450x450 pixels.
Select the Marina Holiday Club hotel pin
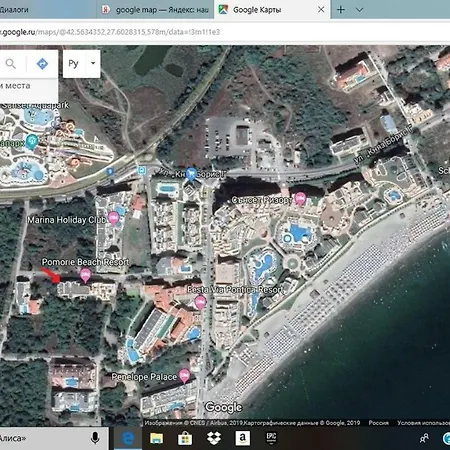[114, 218]
